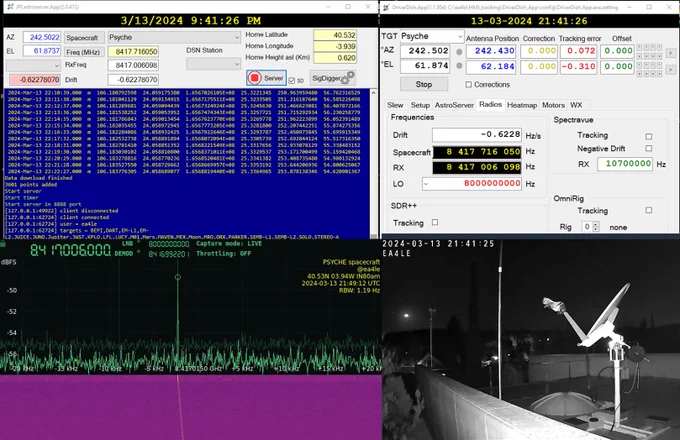Click the red Server stop icon
This screenshot has height=440, width=680.
(x=255, y=78)
